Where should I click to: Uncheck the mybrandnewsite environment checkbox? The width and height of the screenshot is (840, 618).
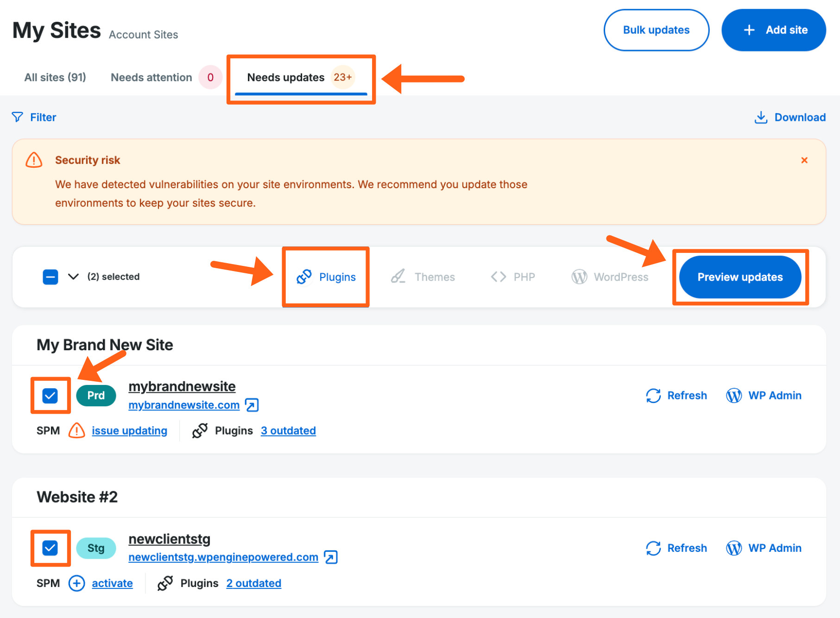50,395
